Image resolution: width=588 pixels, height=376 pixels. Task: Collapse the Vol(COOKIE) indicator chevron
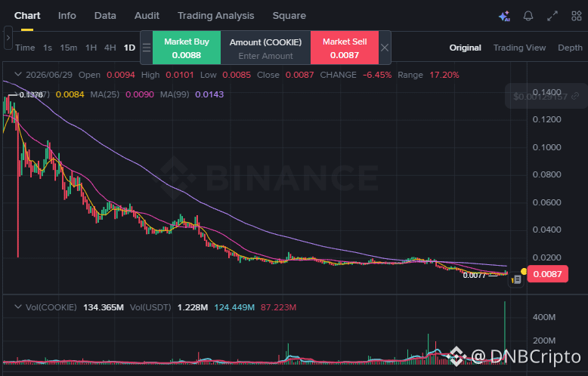pyautogui.click(x=17, y=307)
